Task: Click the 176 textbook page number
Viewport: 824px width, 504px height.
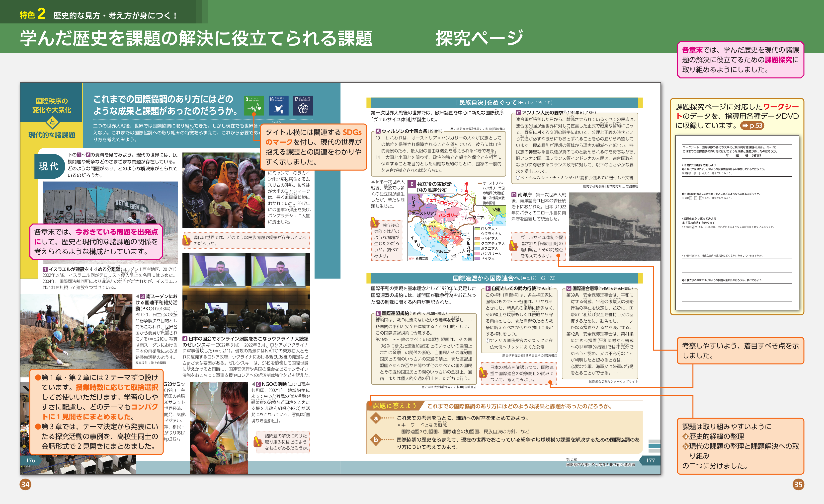Action: [x=30, y=461]
